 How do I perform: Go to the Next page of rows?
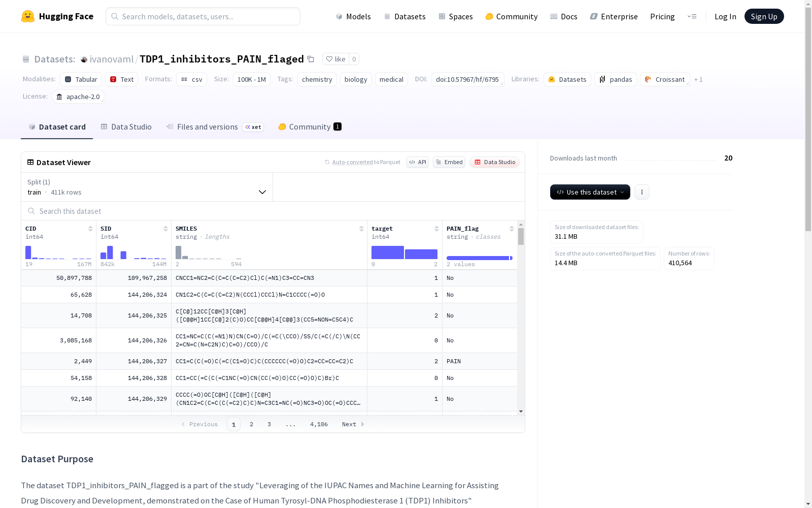(x=353, y=424)
